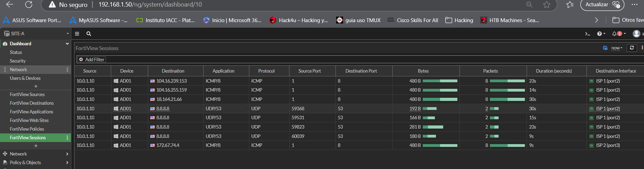This screenshot has height=169, width=644.
Task: Click the FortiView data source icon beside now
Action: click(x=605, y=48)
